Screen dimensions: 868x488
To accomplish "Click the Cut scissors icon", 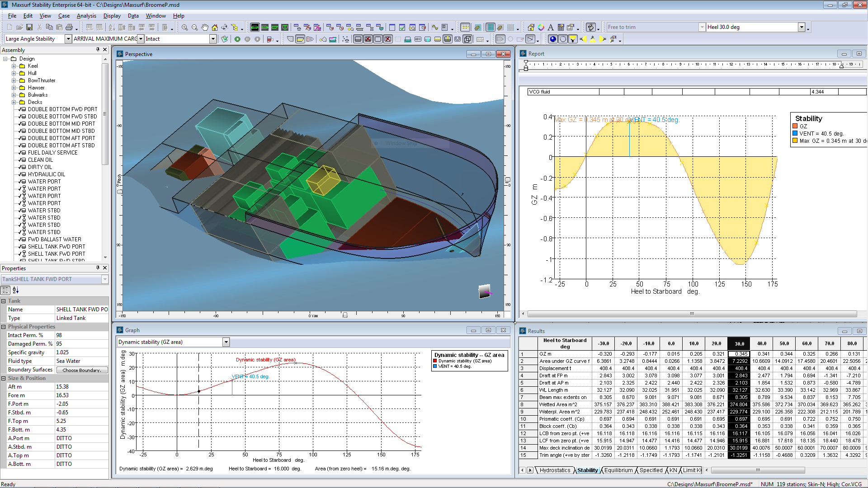I will coord(40,28).
